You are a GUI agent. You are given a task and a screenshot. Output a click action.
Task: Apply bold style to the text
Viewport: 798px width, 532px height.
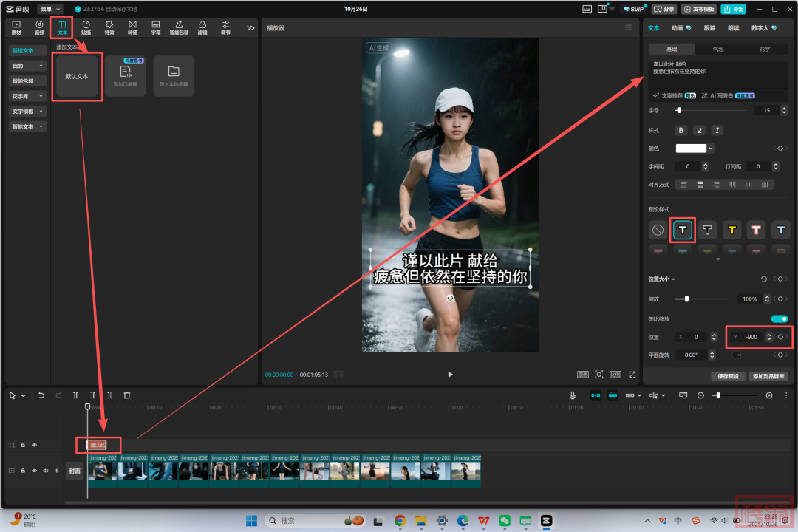click(681, 130)
